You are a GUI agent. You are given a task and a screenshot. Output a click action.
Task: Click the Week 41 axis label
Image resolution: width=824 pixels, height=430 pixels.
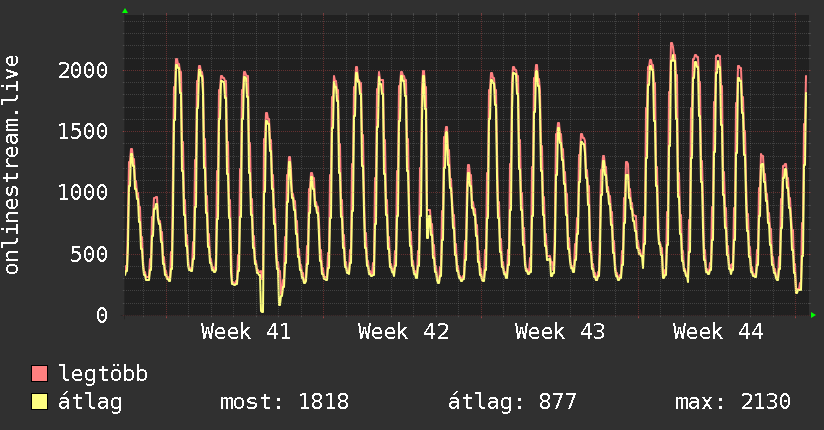click(x=245, y=332)
